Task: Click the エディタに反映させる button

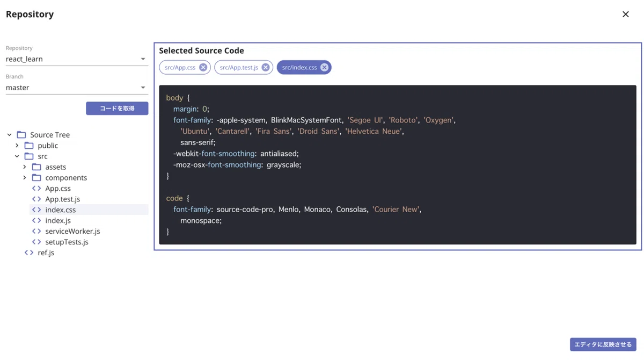Action: [x=603, y=344]
